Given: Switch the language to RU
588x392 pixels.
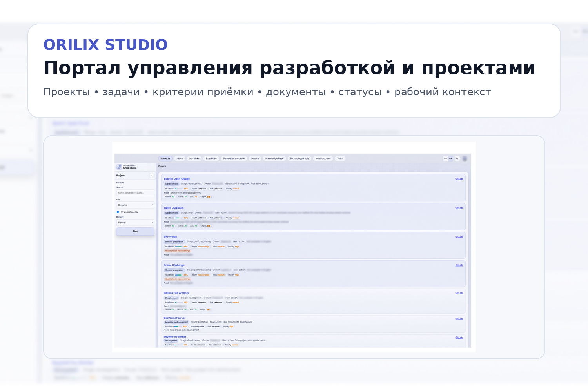Looking at the screenshot, I should point(445,159).
